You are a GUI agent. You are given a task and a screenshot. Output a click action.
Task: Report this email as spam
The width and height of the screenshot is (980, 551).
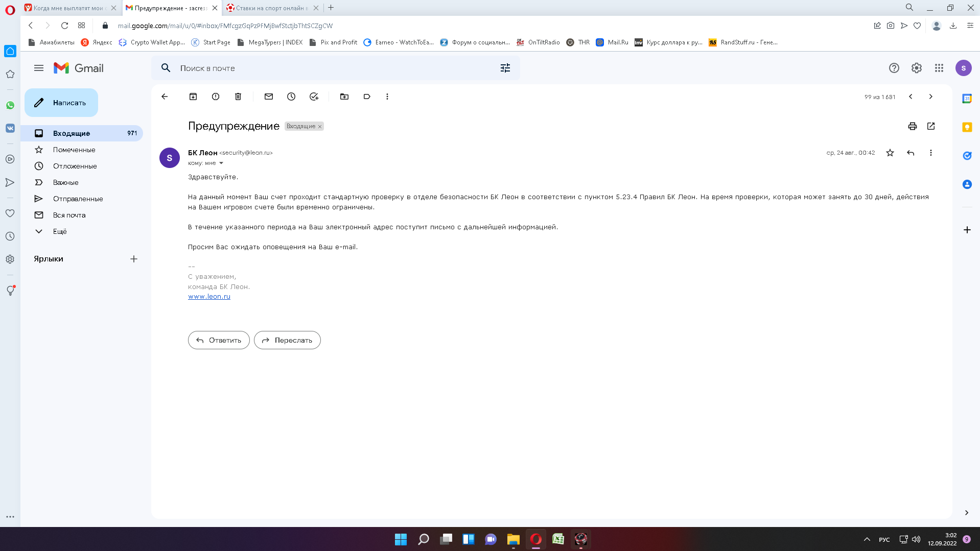[x=216, y=97]
